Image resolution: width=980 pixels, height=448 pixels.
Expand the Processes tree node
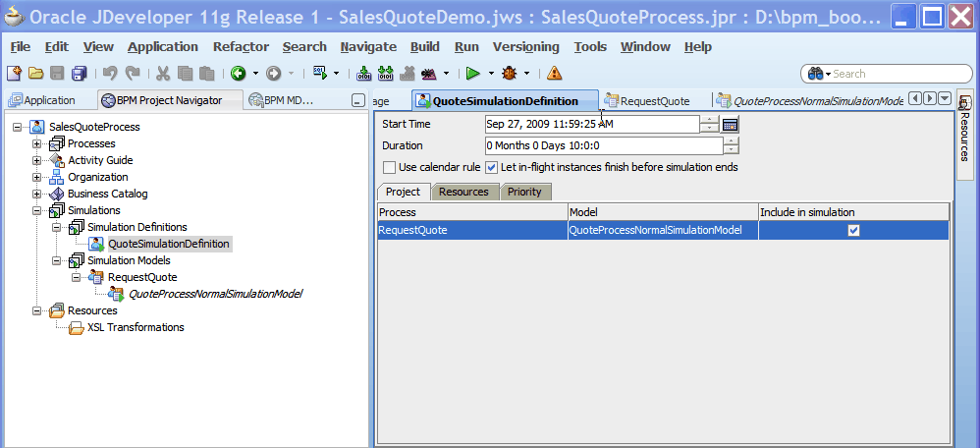click(37, 143)
